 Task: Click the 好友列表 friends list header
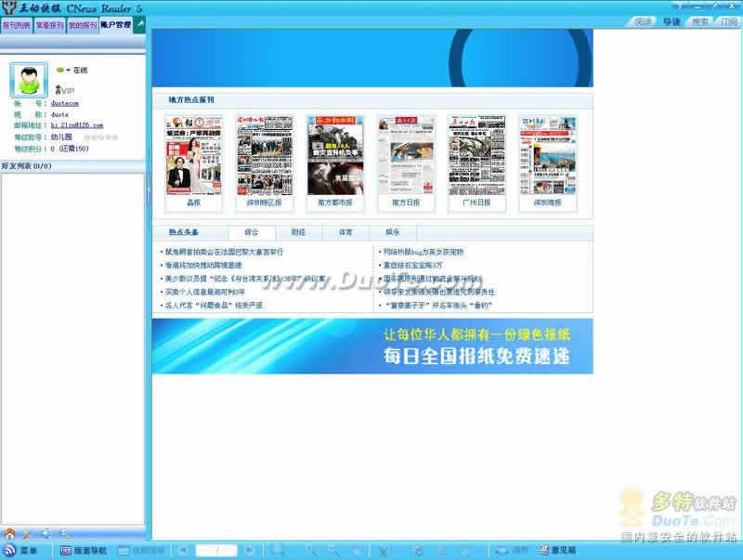coord(72,166)
